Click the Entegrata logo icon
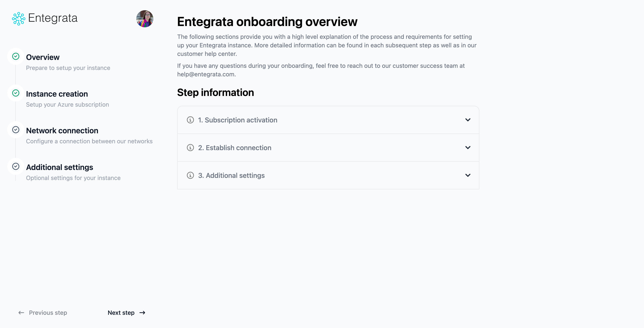The height and width of the screenshot is (328, 644). point(18,18)
